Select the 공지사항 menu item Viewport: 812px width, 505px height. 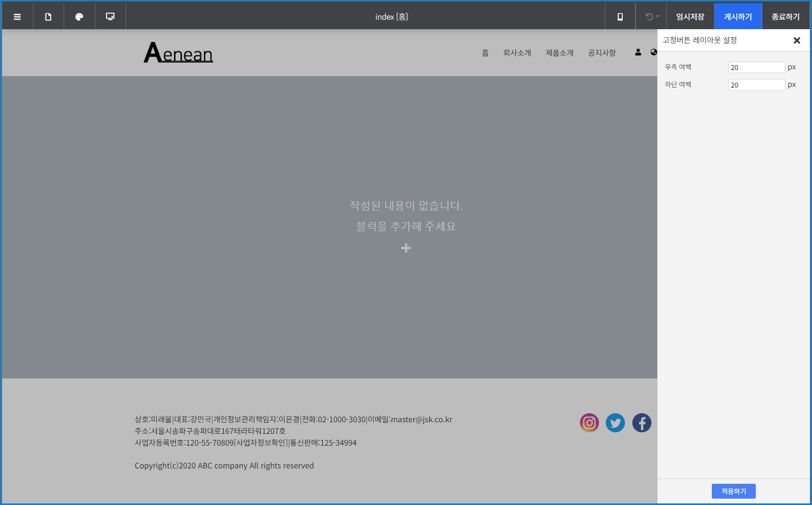click(x=602, y=53)
